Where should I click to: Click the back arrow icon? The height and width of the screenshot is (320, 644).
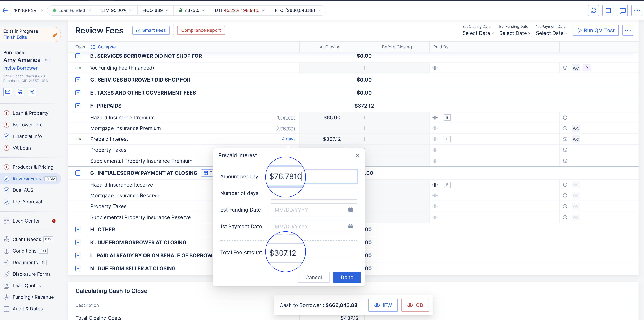coord(5,10)
